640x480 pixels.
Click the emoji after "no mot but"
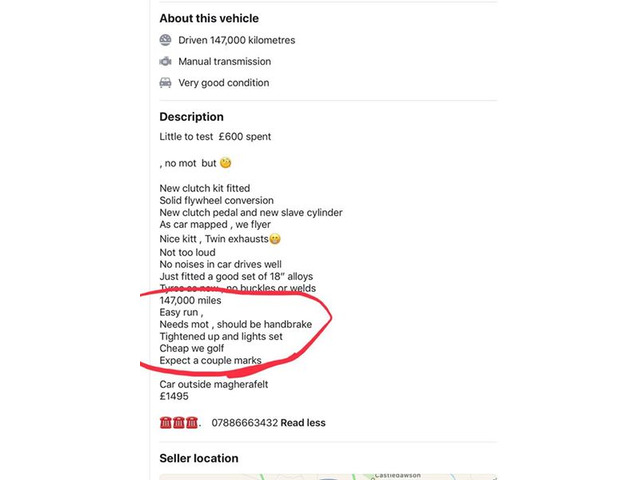click(226, 163)
